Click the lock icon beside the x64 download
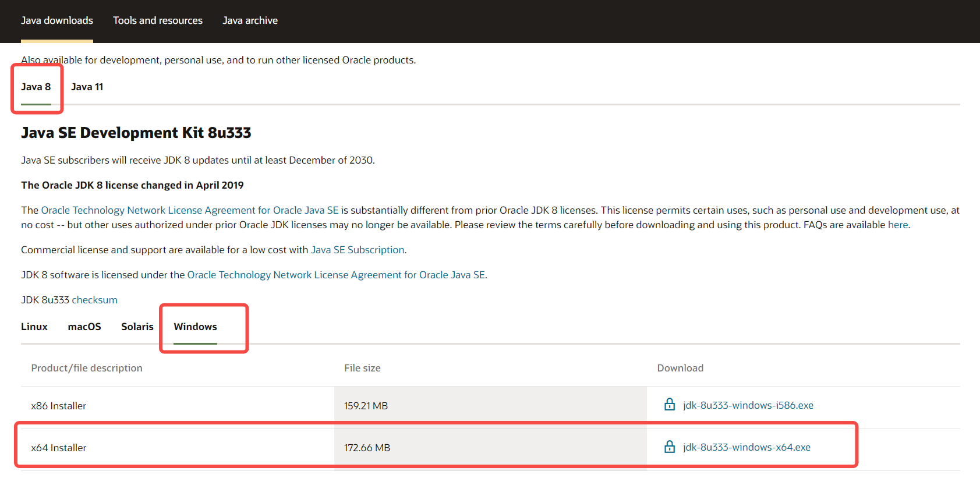The height and width of the screenshot is (478, 980). click(670, 447)
